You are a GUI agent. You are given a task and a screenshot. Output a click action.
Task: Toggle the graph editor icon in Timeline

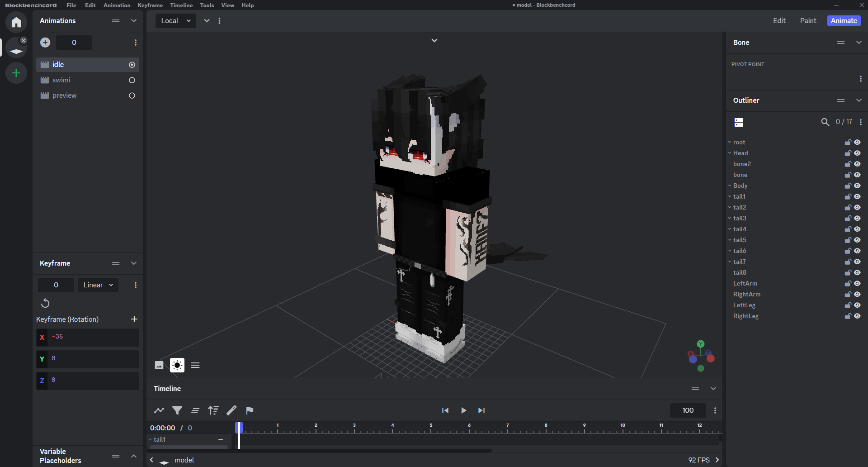point(159,410)
